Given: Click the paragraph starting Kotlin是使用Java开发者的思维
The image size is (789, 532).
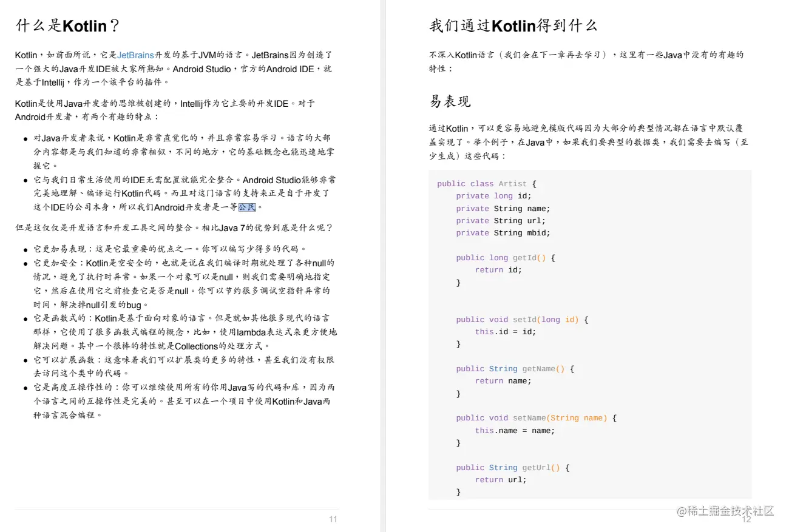Looking at the screenshot, I should (x=165, y=110).
